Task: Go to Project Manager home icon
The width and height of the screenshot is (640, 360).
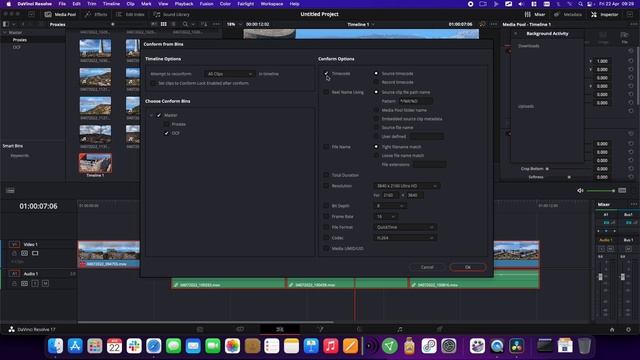Action: [612, 329]
